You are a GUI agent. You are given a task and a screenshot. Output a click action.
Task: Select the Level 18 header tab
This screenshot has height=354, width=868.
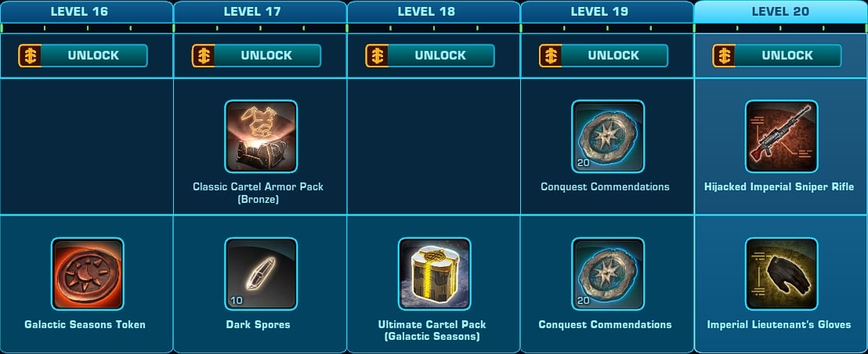433,12
